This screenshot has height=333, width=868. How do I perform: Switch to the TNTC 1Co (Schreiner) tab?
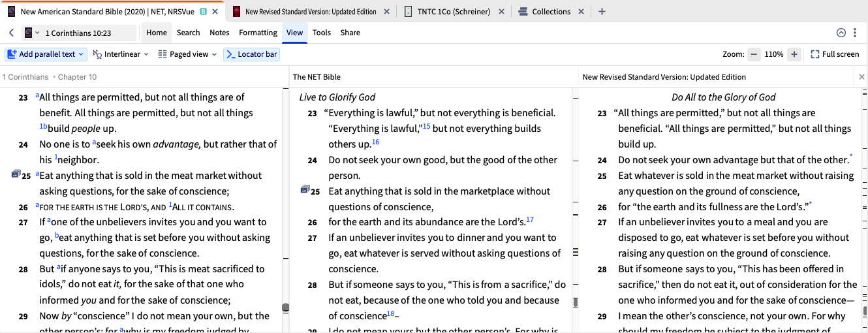pos(454,12)
